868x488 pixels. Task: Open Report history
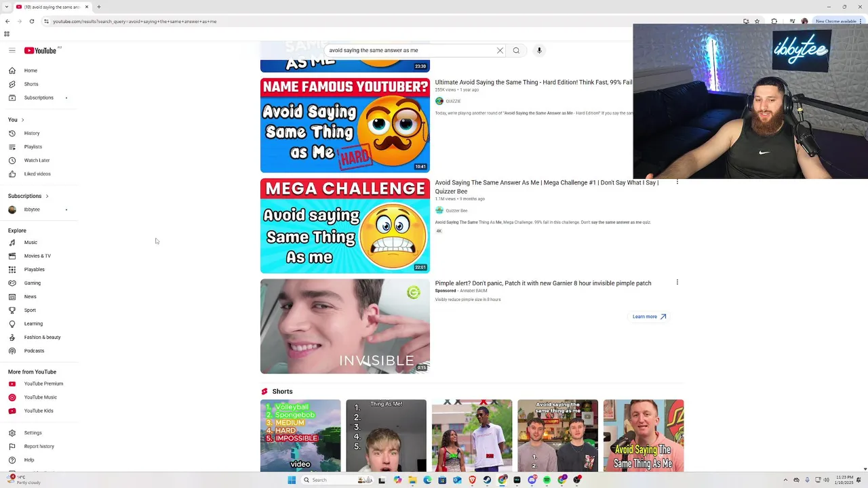39,446
